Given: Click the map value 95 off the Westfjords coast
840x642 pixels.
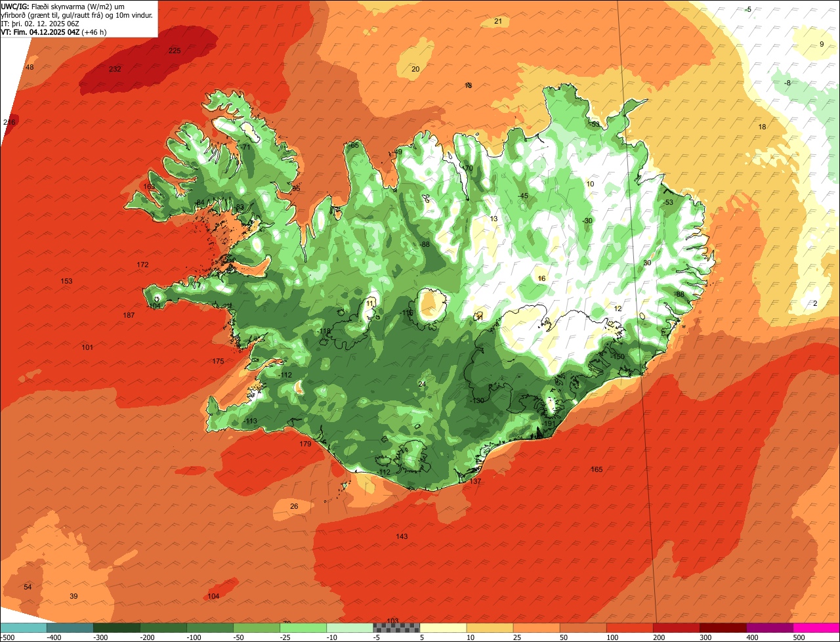Looking at the screenshot, I should tap(296, 188).
